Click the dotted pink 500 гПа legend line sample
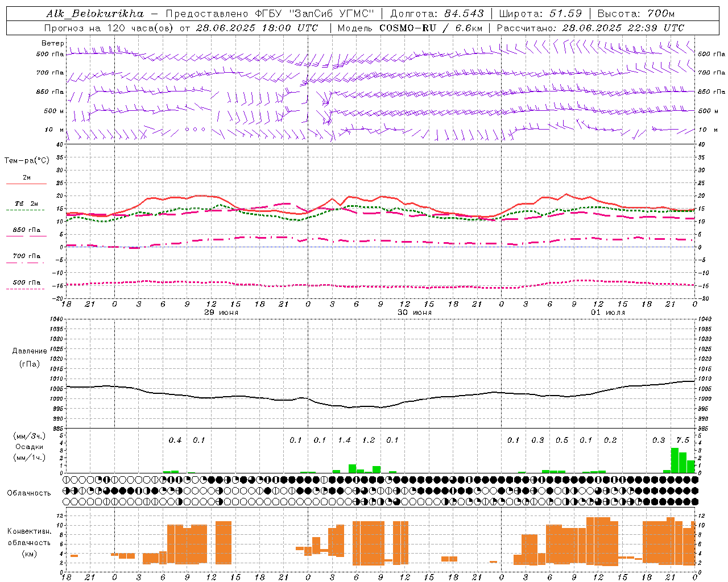Image resolution: width=728 pixels, height=582 pixels. (25, 289)
